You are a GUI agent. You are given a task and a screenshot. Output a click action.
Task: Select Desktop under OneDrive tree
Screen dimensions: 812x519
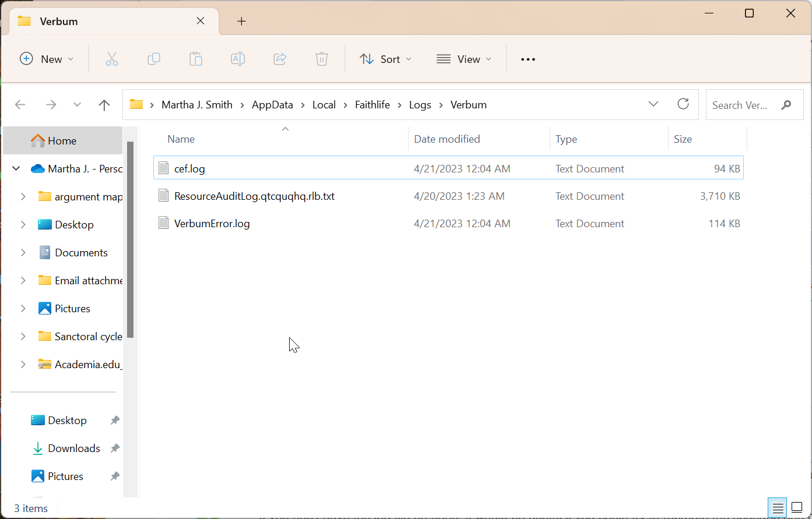point(74,224)
